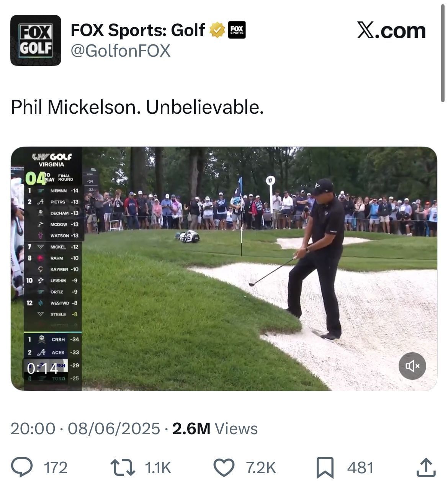This screenshot has width=448, height=500.
Task: Open the replies speech bubble icon
Action: [x=22, y=467]
